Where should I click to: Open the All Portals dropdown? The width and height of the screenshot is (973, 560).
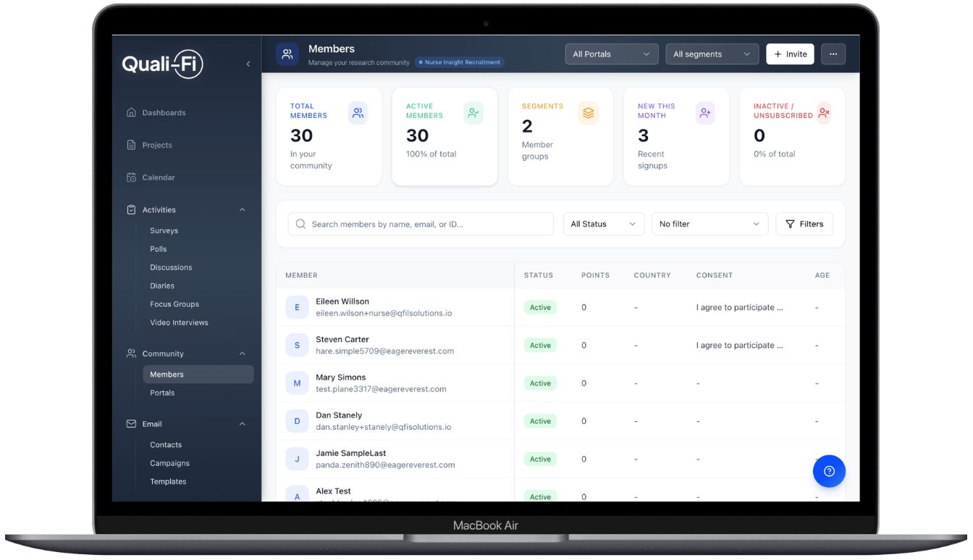point(611,54)
